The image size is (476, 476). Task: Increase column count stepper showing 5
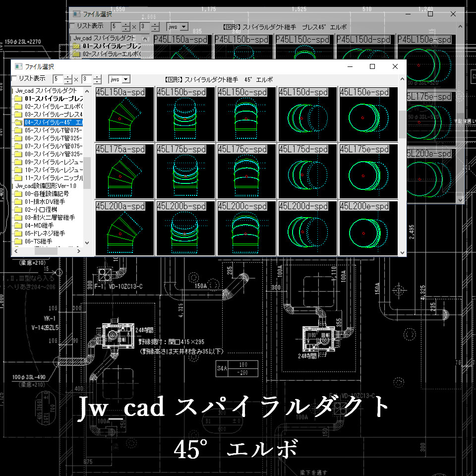coord(68,77)
